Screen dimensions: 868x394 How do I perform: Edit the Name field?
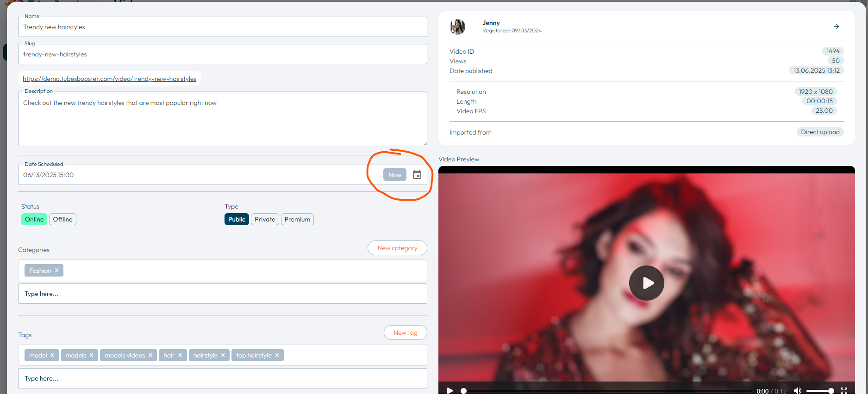pyautogui.click(x=223, y=27)
